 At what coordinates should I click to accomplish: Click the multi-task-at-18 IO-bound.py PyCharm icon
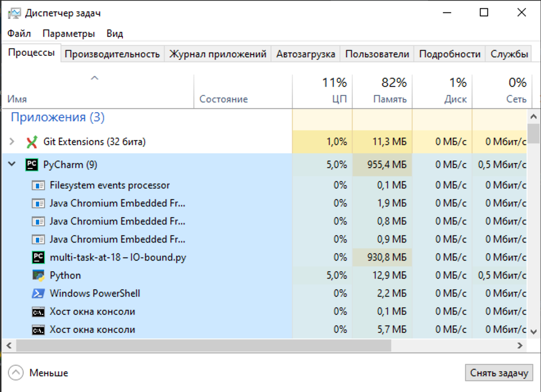[38, 257]
